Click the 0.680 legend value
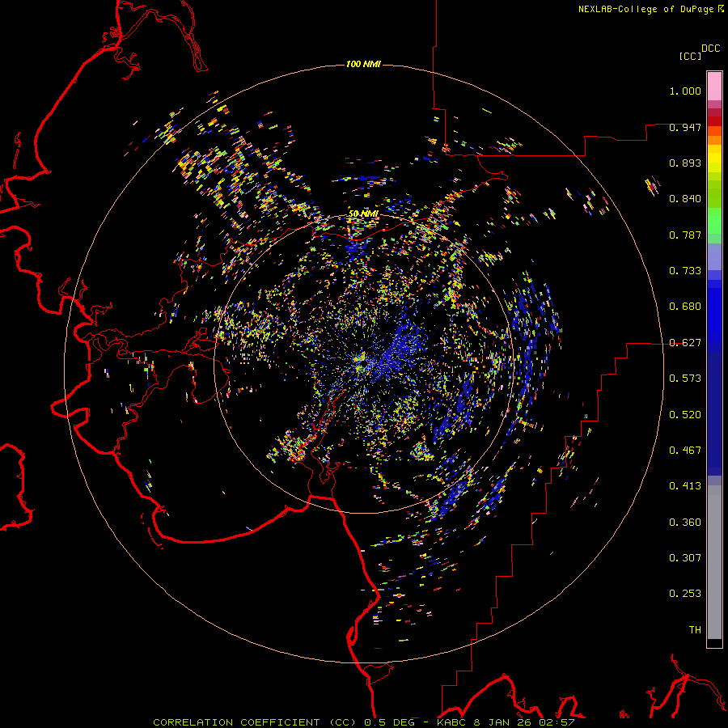Viewport: 728px width, 728px height. click(685, 307)
